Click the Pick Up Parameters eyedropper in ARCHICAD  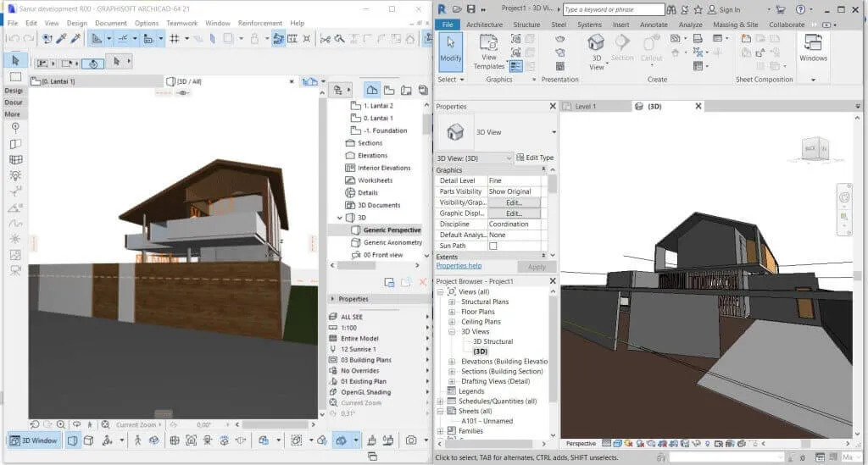62,39
